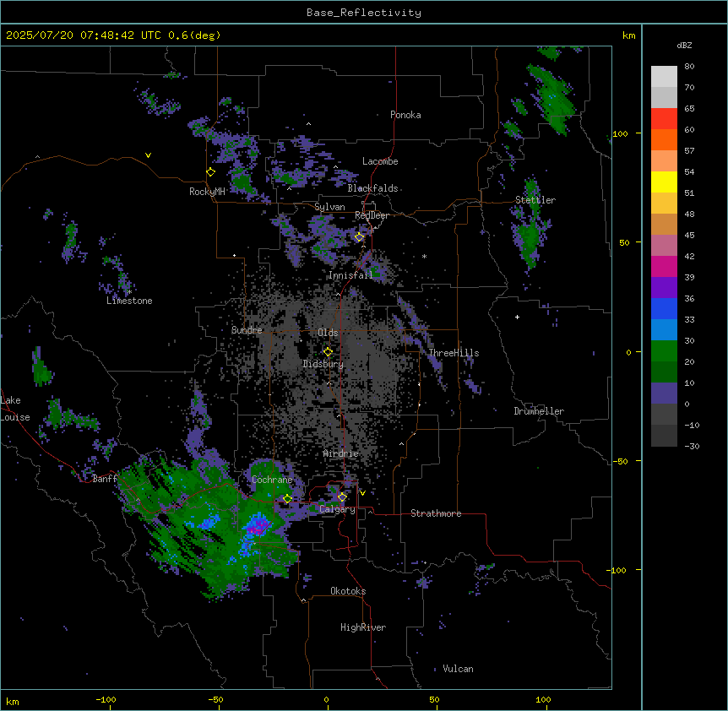The height and width of the screenshot is (711, 728).
Task: Click the Calgary city label
Action: pos(337,509)
